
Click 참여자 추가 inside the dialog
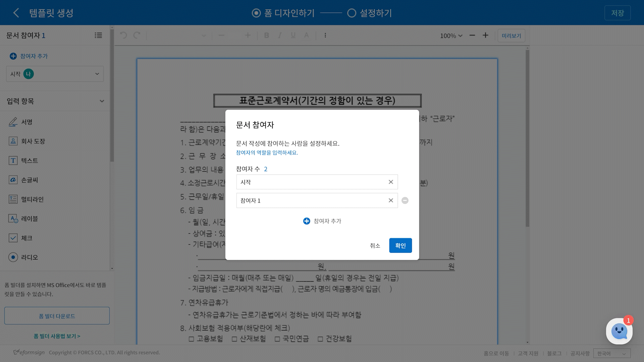tap(322, 221)
